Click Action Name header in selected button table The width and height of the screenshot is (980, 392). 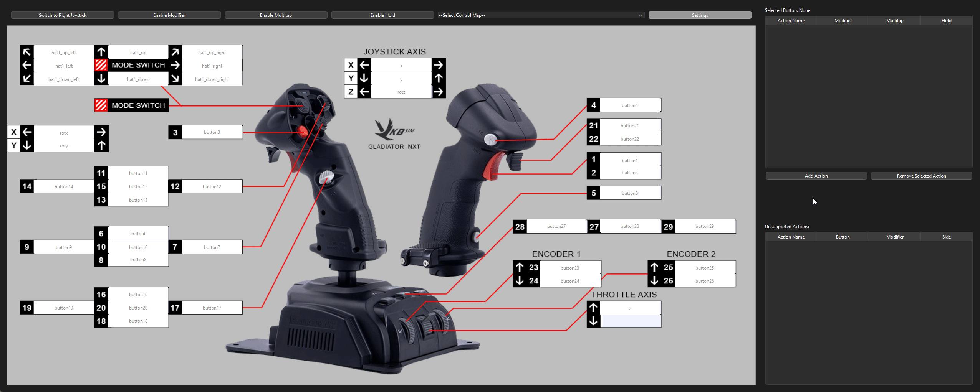pyautogui.click(x=791, y=21)
